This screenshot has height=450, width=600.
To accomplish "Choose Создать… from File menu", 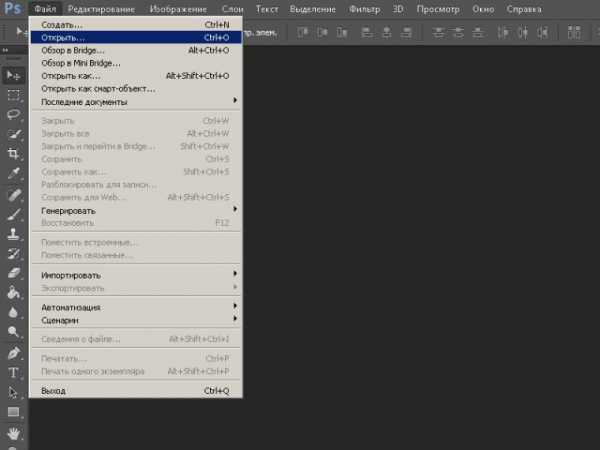I will pos(136,25).
